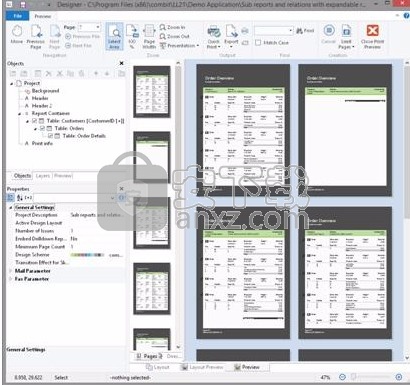This screenshot has width=410, height=385.
Task: Select Background in the object tree
Action: pyautogui.click(x=45, y=91)
